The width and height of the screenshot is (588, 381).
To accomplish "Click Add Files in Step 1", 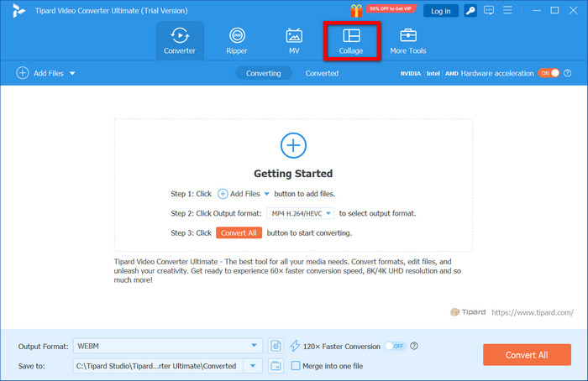I will coord(239,194).
